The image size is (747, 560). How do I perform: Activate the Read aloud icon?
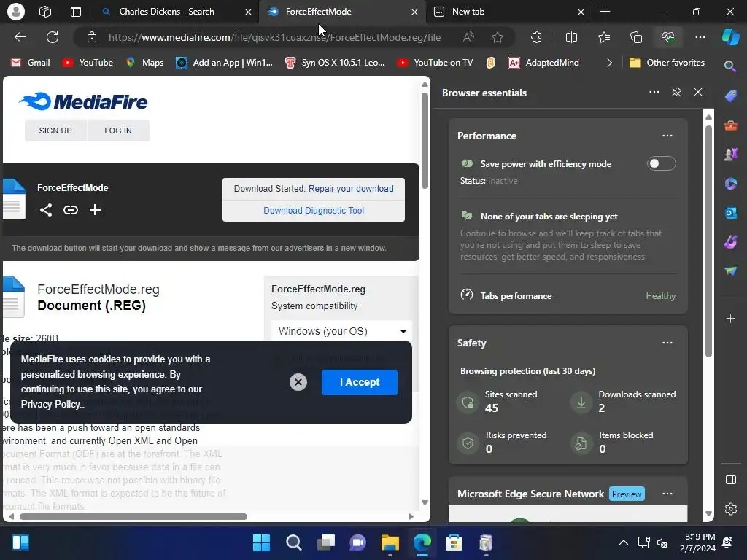pos(468,37)
